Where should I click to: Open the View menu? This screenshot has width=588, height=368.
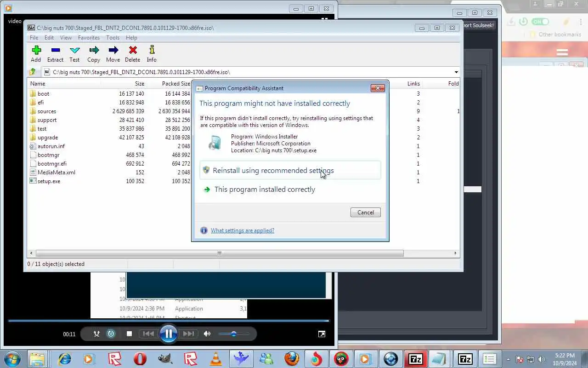click(66, 38)
